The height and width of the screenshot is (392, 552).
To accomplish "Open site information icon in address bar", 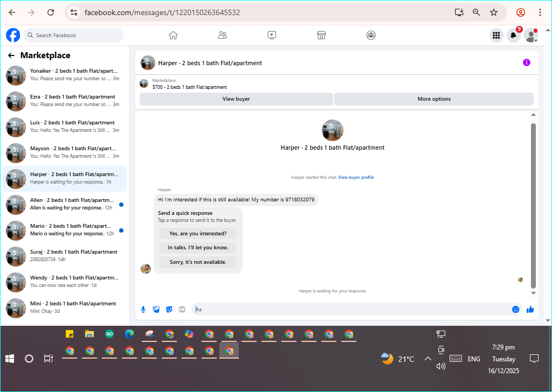I will 73,12.
